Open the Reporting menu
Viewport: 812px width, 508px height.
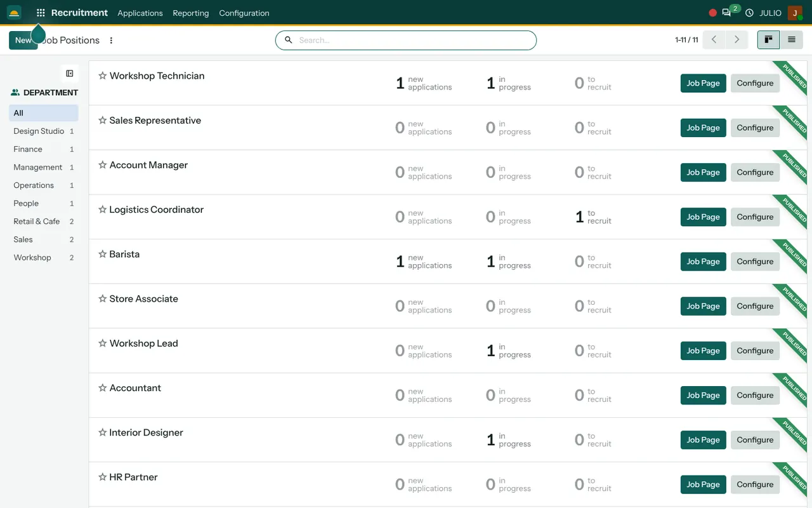[190, 13]
